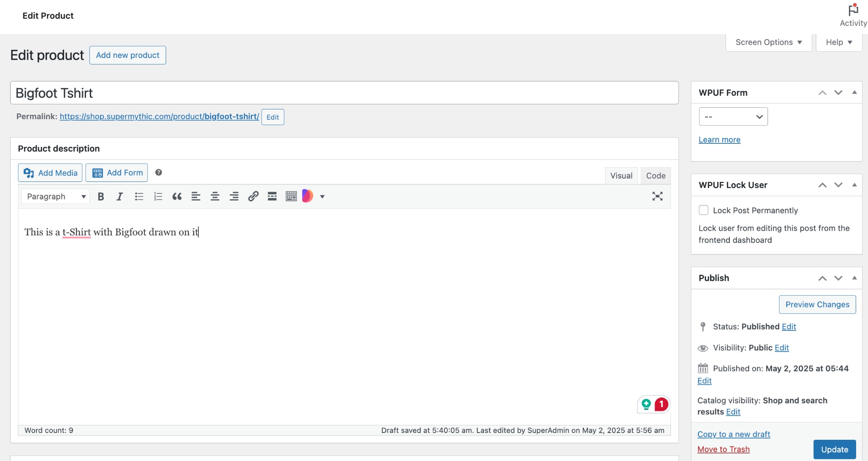Collapse the Publish panel

tap(854, 278)
